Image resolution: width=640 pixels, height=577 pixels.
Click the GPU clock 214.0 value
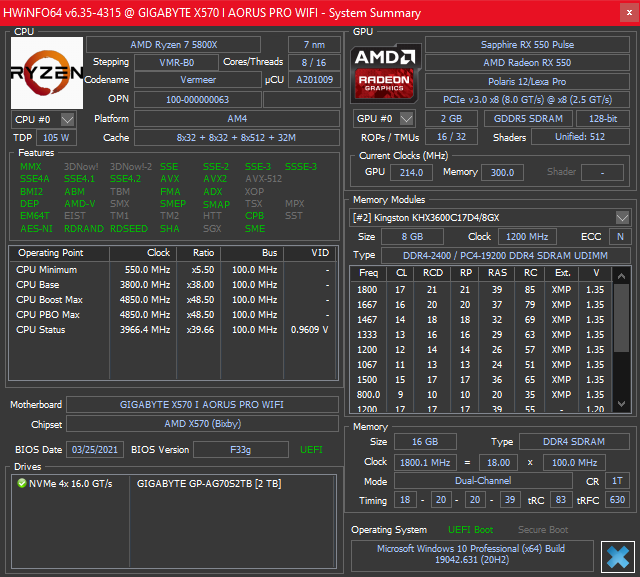point(411,173)
